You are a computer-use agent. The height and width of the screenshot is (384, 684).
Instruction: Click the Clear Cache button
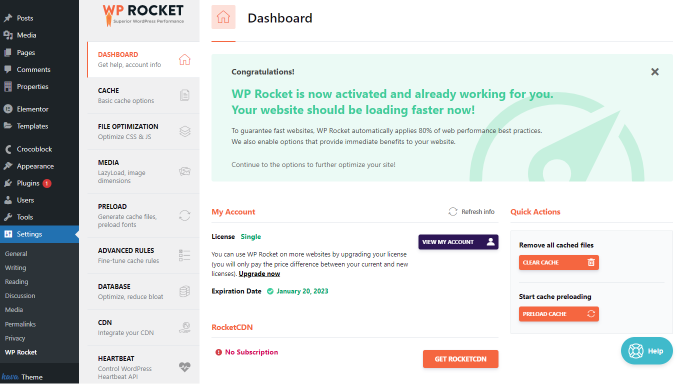558,262
